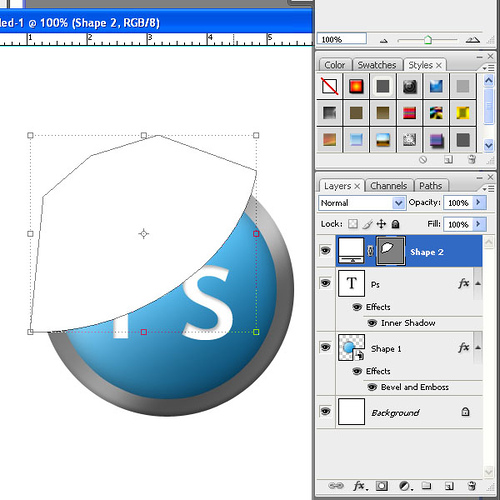Click the navigator zoom percentage field
Screen dimensions: 500x500
coord(341,39)
